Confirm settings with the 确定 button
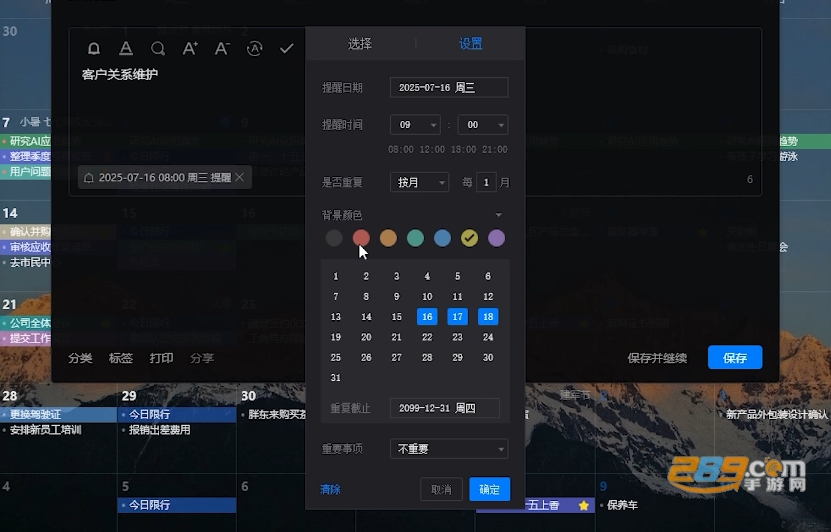This screenshot has width=831, height=532. coord(489,489)
